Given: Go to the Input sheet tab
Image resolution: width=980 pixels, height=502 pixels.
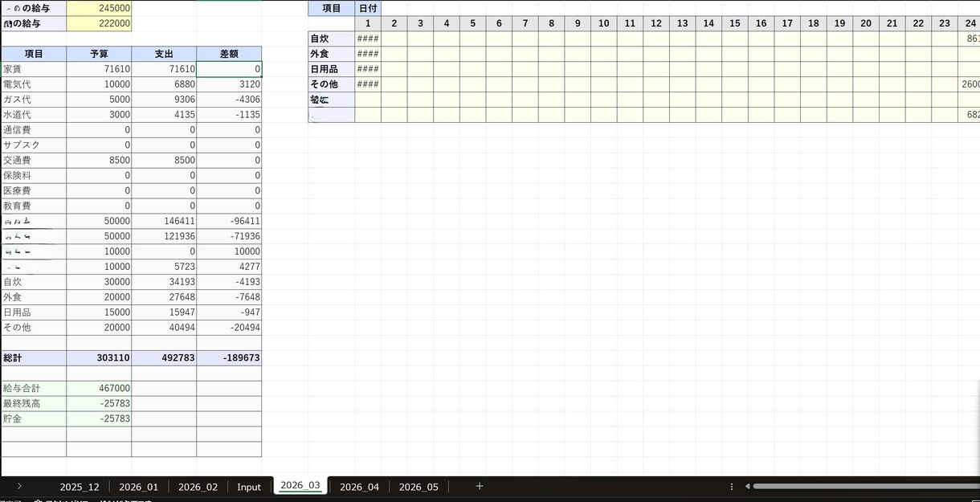Looking at the screenshot, I should pyautogui.click(x=249, y=487).
